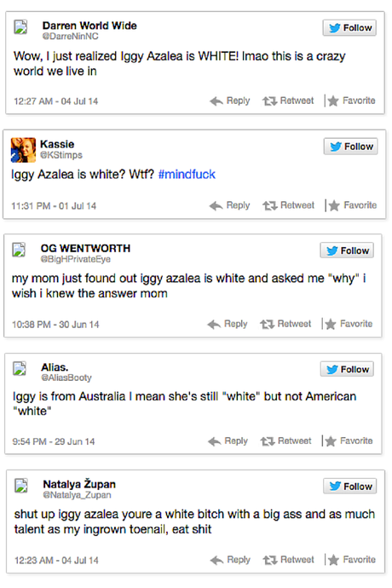Open Kassie's profile picture

[23, 150]
